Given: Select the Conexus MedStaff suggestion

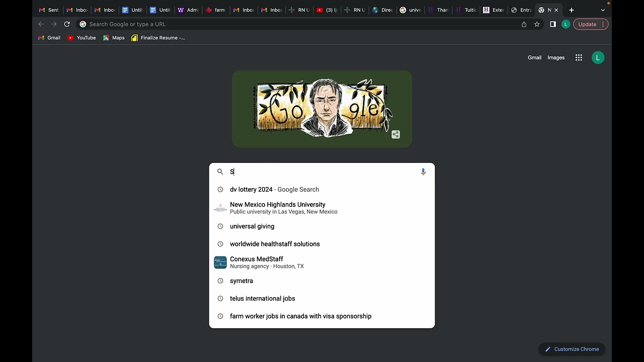Looking at the screenshot, I should (x=322, y=262).
